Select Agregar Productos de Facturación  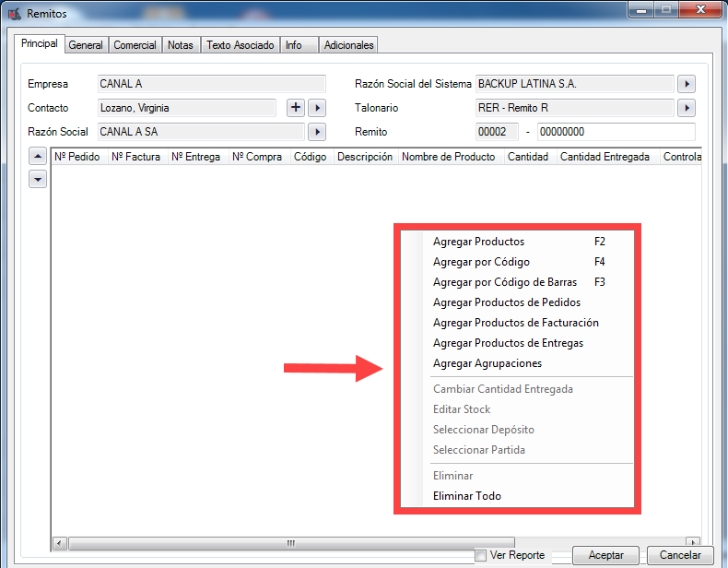coord(518,323)
